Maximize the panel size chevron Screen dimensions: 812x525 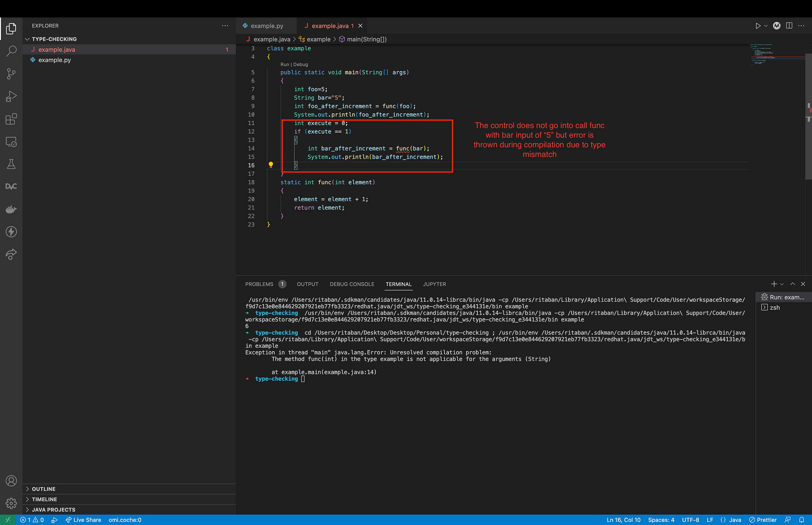pos(793,284)
